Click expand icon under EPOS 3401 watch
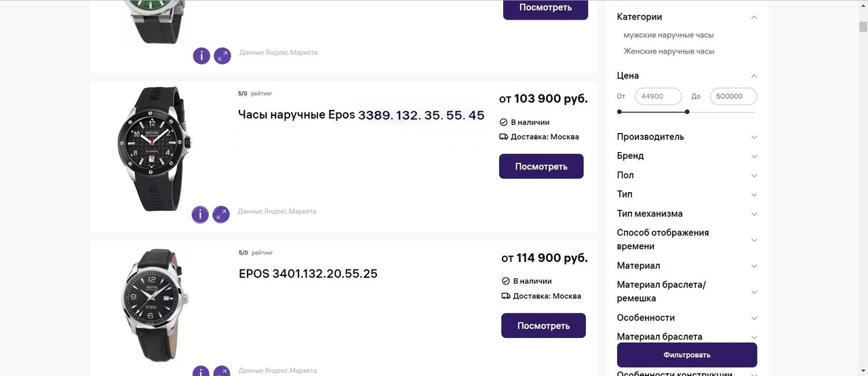The image size is (868, 376). (222, 372)
